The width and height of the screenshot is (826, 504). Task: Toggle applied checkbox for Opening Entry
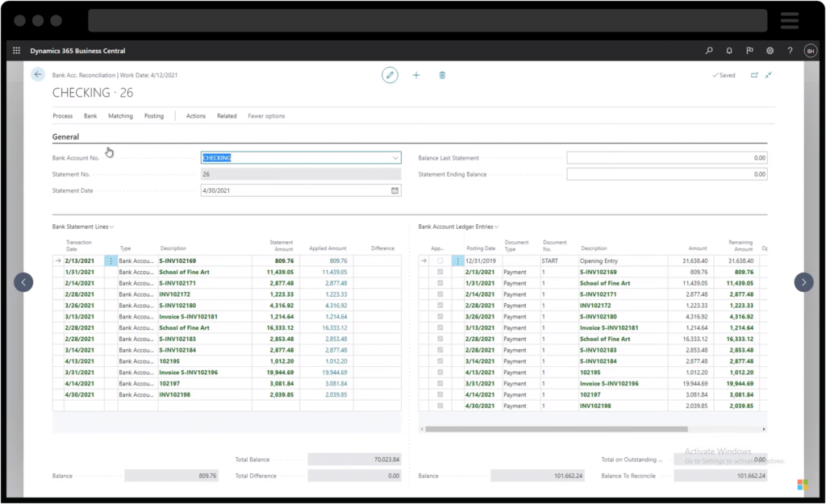[440, 260]
